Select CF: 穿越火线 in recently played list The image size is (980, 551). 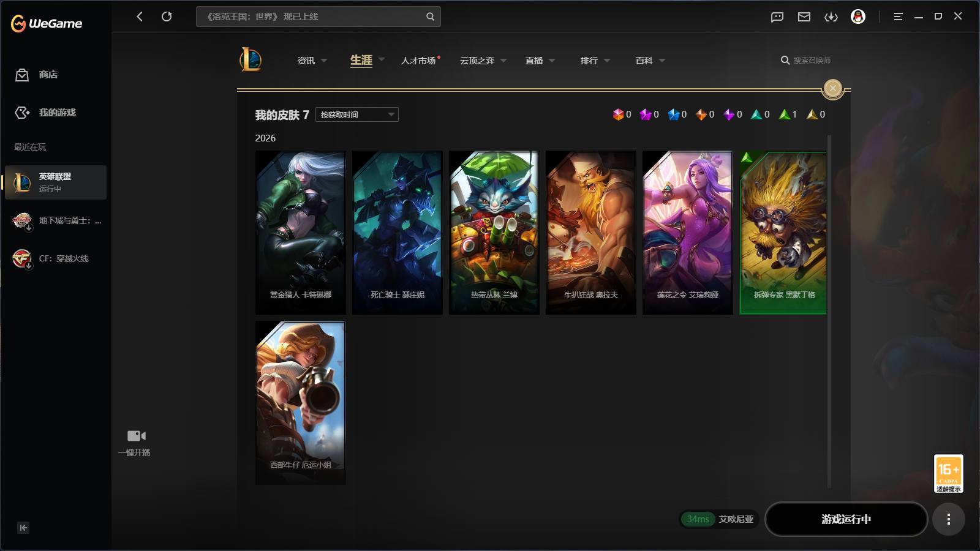point(56,258)
